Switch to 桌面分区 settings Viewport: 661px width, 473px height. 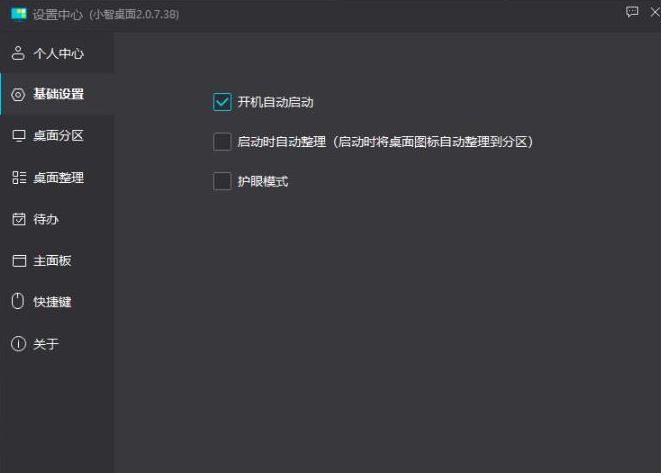tap(57, 136)
